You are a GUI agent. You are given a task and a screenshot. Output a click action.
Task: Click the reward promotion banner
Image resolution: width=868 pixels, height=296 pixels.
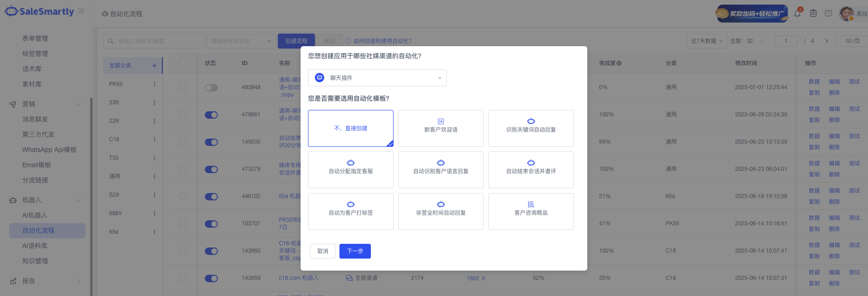pyautogui.click(x=751, y=13)
